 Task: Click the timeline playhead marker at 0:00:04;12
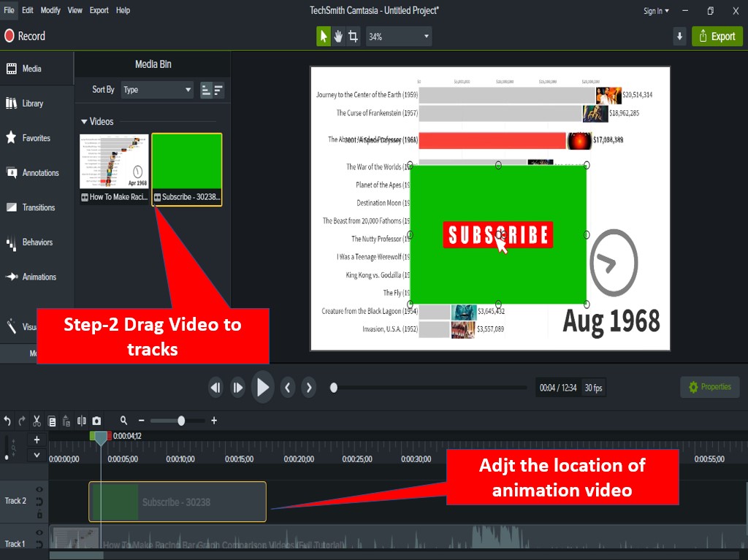tap(101, 437)
